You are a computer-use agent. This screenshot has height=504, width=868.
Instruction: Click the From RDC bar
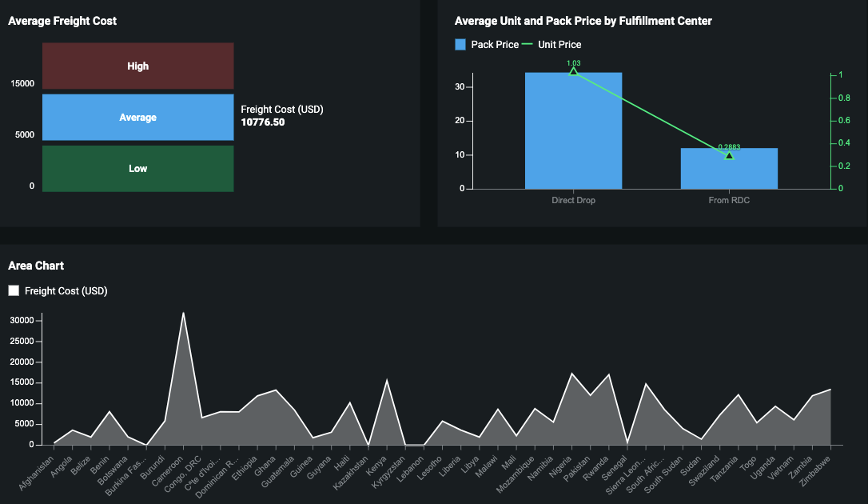[729, 169]
